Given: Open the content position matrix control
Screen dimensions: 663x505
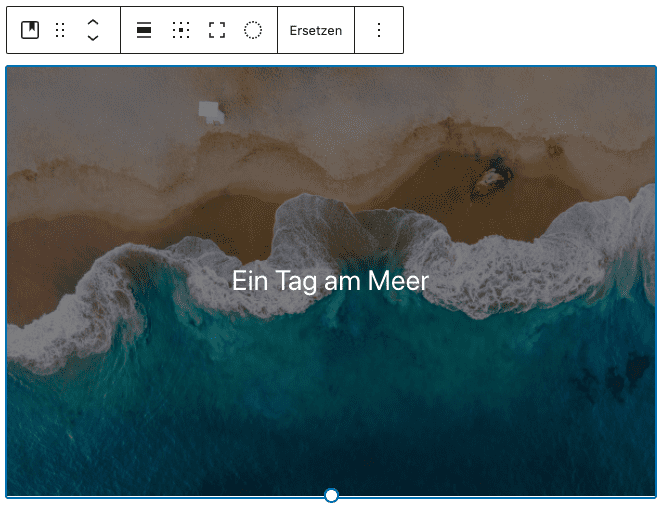Looking at the screenshot, I should (181, 30).
